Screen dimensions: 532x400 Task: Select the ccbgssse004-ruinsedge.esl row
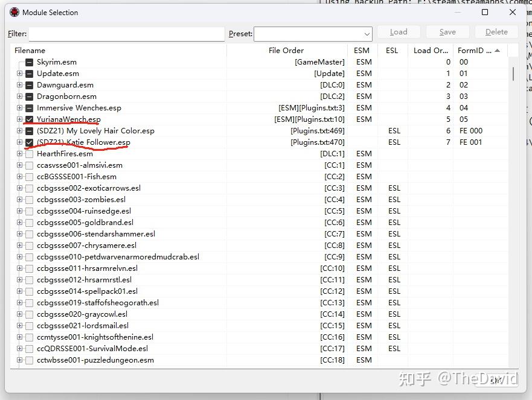click(260, 211)
